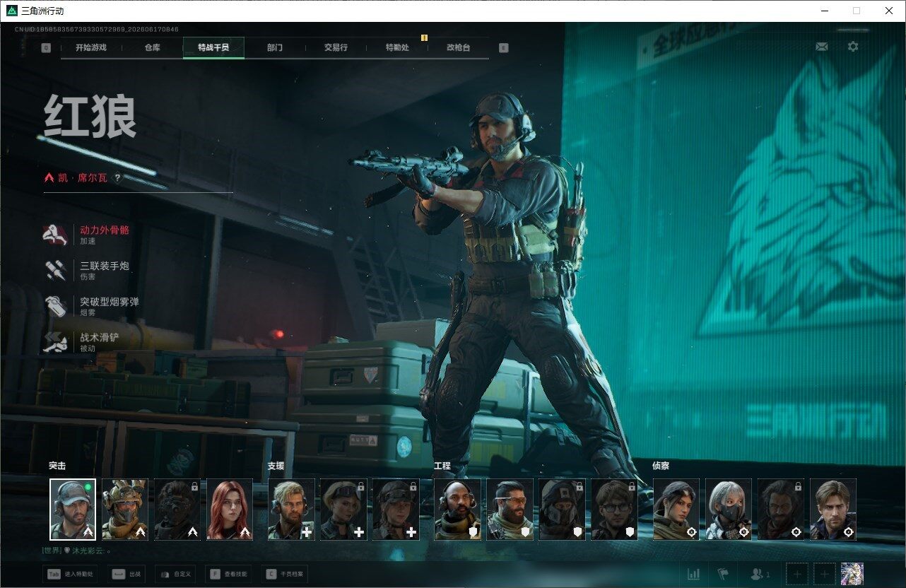This screenshot has height=588, width=906.
Task: Click the 自定义 customize button
Action: 175,574
